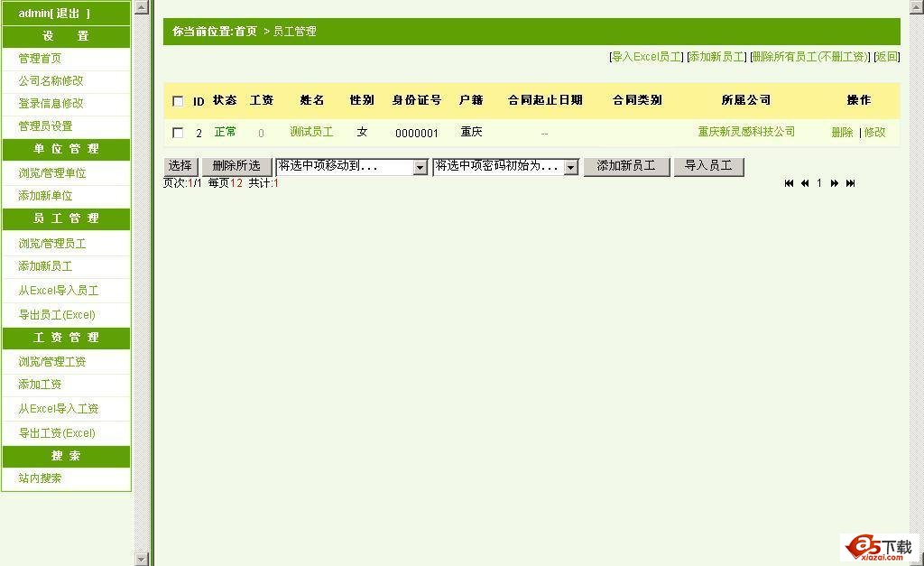Go to previous page via pagination arrow icon
Viewport: 924px width, 566px height.
click(x=804, y=183)
